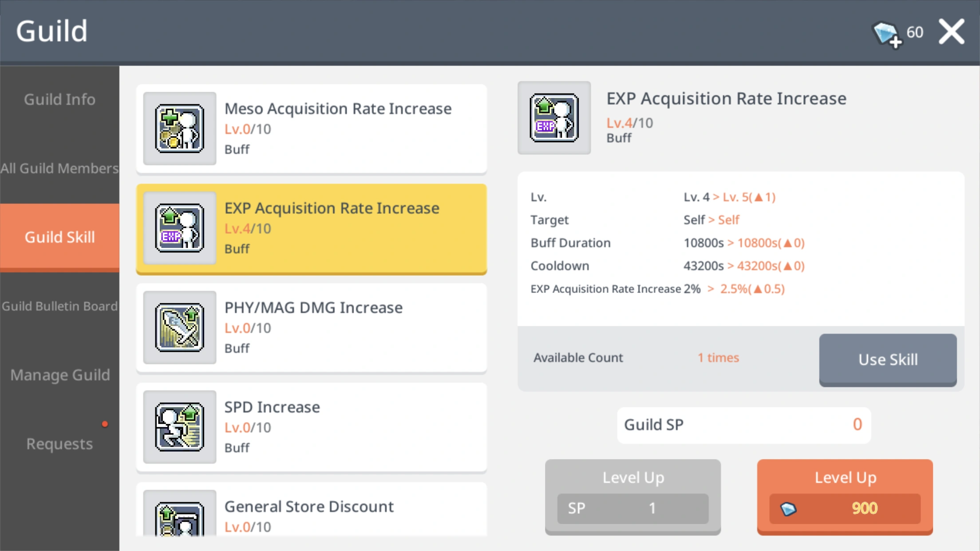Click the Guild SP value field
Viewport: 980px width, 551px height.
pyautogui.click(x=743, y=425)
